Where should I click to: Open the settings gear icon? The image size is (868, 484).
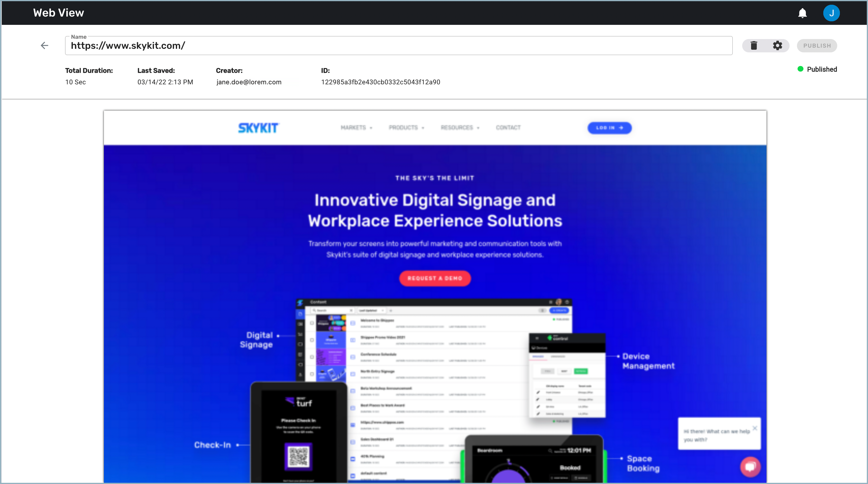pyautogui.click(x=777, y=45)
